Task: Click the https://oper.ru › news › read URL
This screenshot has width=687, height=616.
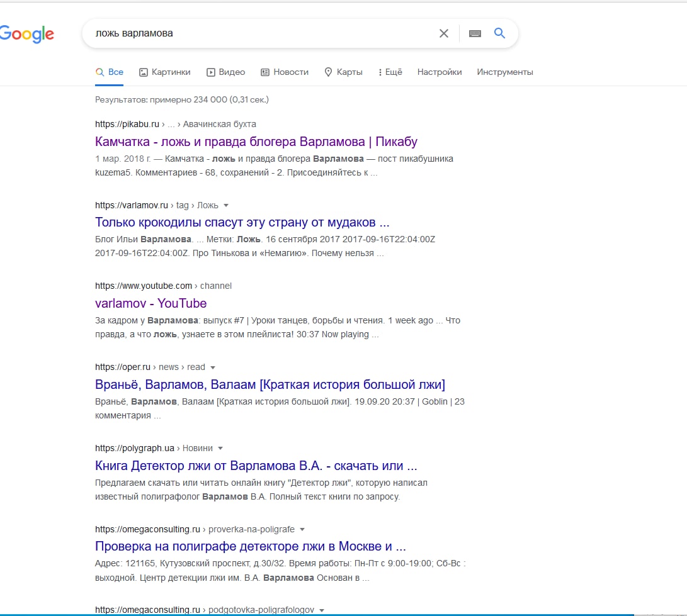Action: [x=150, y=367]
